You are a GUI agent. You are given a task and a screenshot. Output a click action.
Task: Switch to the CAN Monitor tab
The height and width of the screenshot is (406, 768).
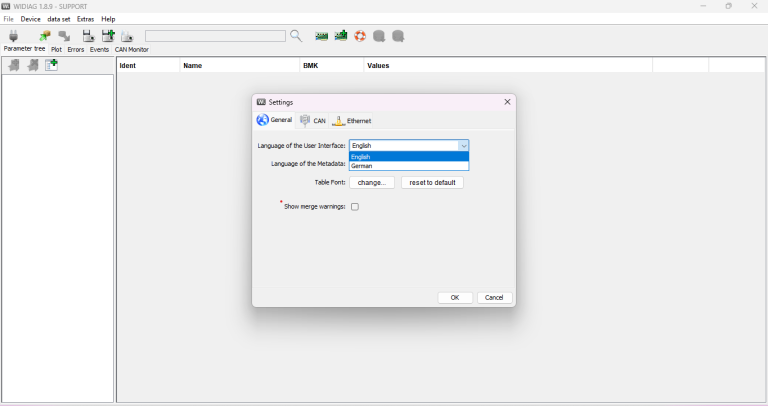132,49
